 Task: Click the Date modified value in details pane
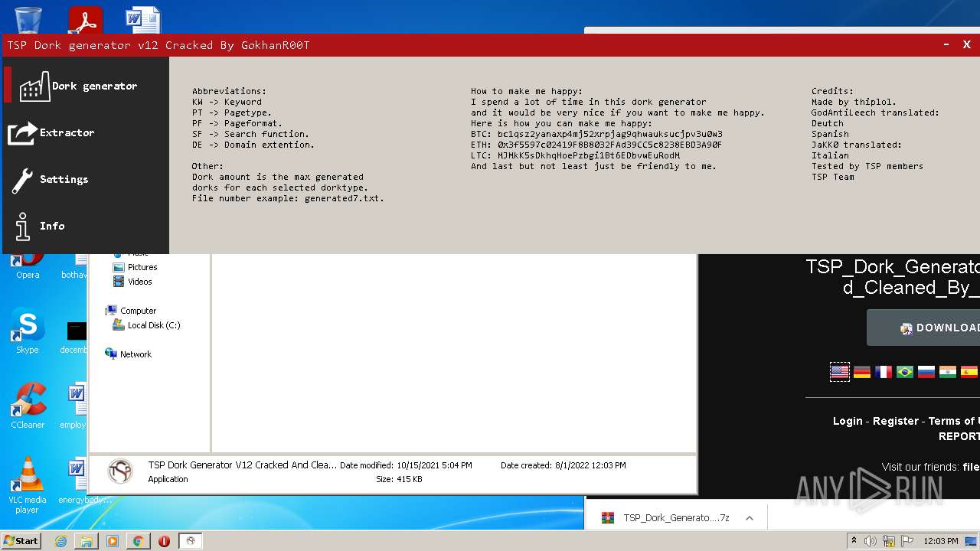[434, 465]
